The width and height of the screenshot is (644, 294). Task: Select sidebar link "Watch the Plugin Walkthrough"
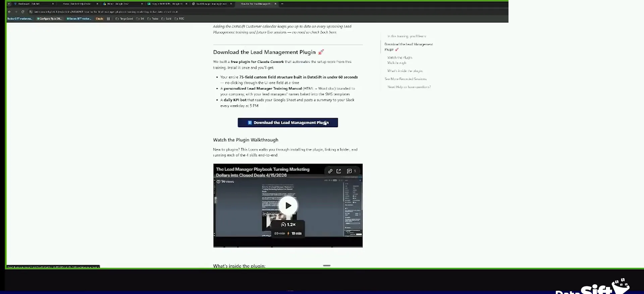pos(400,60)
